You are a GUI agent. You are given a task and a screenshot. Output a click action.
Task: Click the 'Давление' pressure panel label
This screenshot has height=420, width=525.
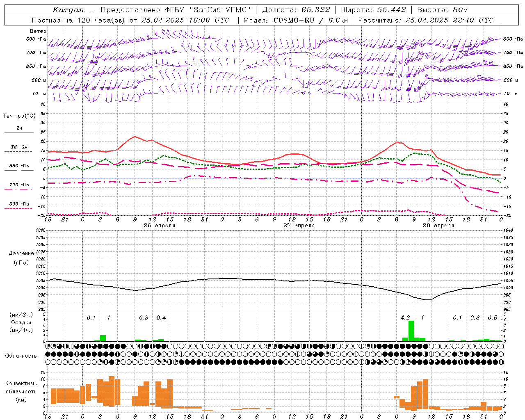click(21, 253)
